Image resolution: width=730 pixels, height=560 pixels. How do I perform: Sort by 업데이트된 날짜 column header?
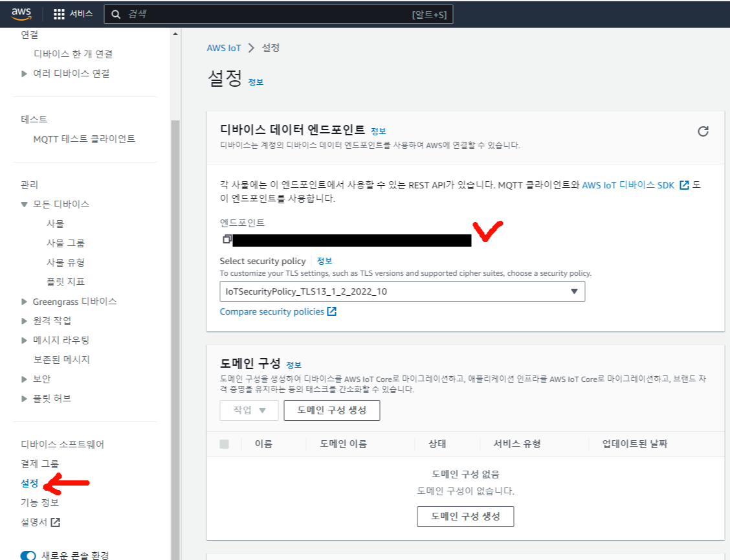pos(635,444)
